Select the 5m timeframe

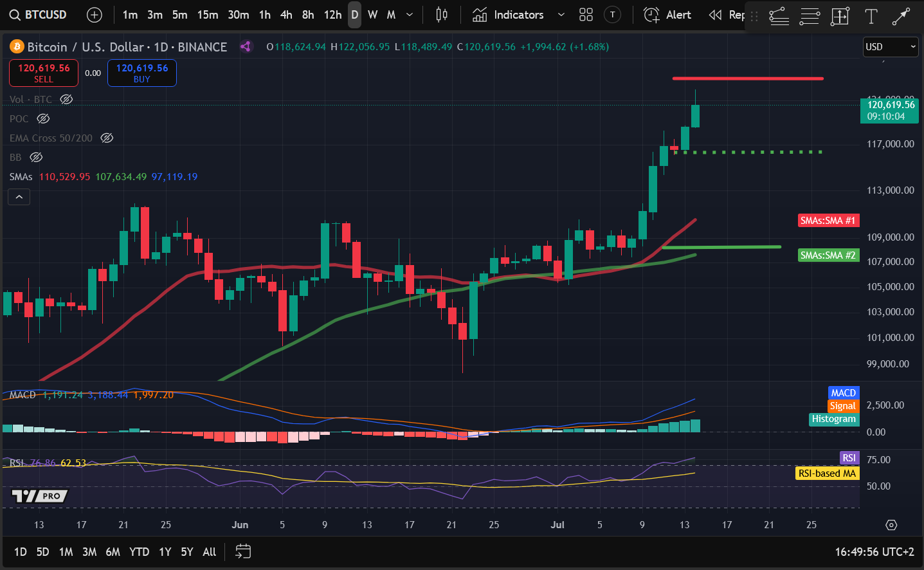point(180,15)
